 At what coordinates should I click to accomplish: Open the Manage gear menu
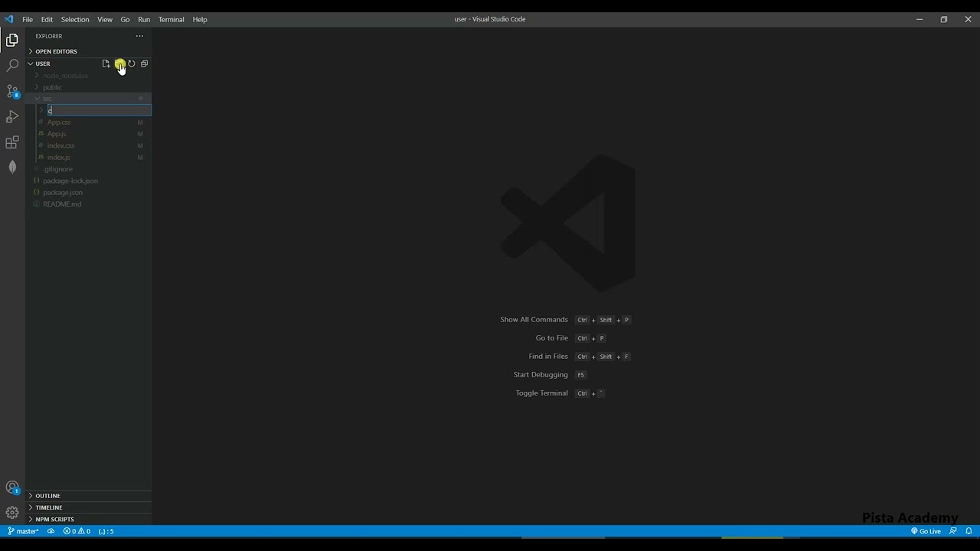pos(12,513)
